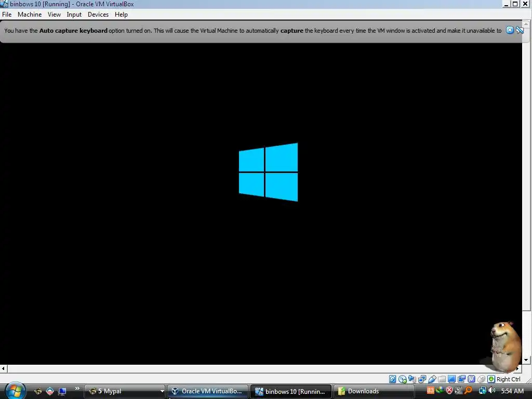Click the Windows Start orb

(x=15, y=391)
